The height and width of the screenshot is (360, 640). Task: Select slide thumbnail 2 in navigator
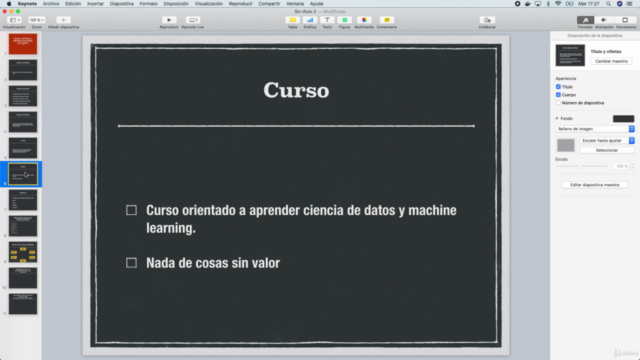(23, 70)
